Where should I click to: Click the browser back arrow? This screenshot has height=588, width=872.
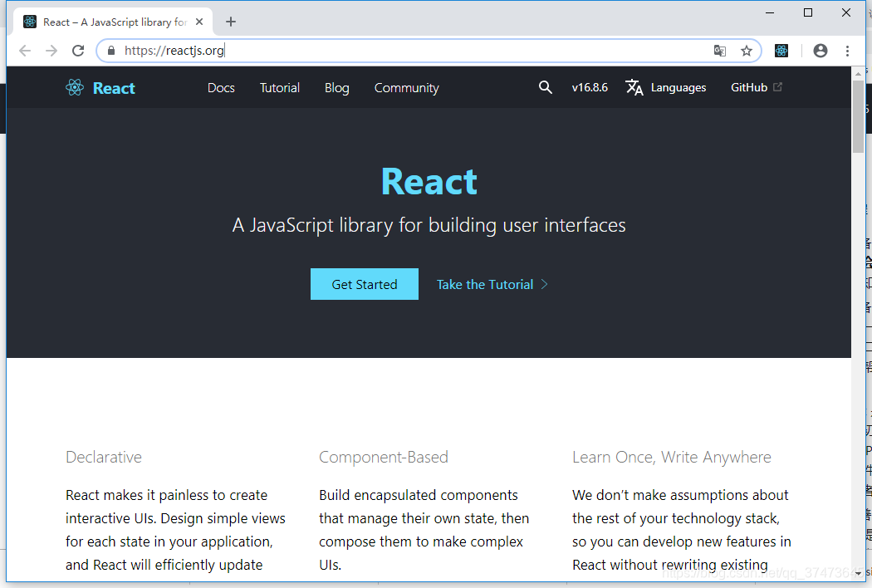click(x=24, y=51)
